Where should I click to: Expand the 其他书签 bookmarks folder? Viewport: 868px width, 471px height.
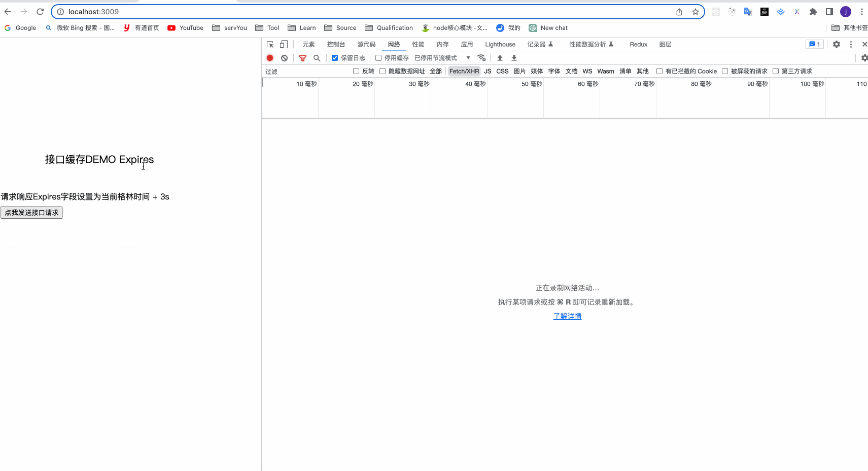pos(850,28)
